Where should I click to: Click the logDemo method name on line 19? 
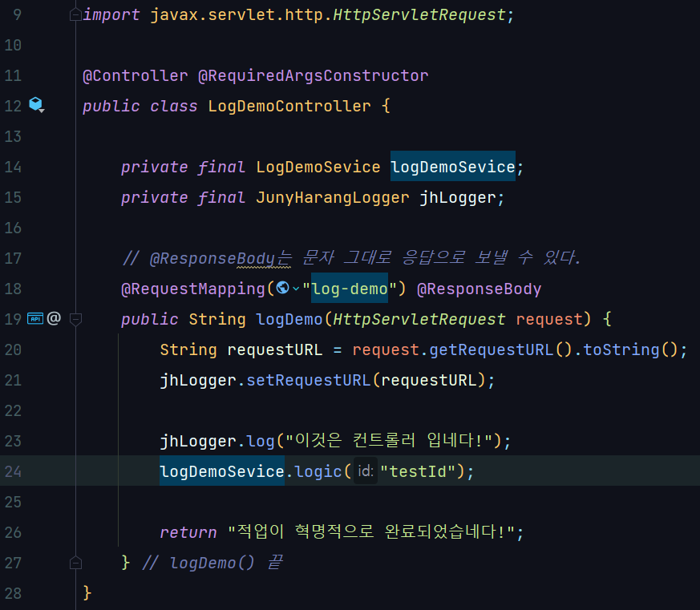pos(289,319)
